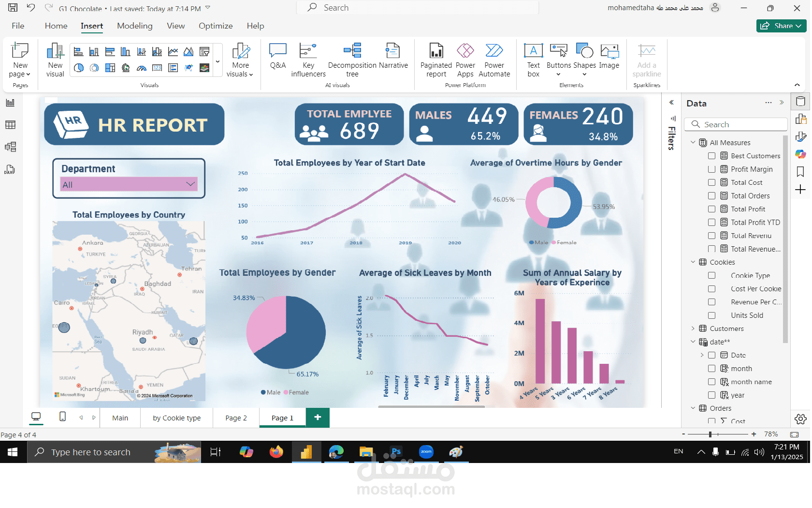Expand the Customers table
Viewport: 812px width, 508px height.
pyautogui.click(x=693, y=329)
